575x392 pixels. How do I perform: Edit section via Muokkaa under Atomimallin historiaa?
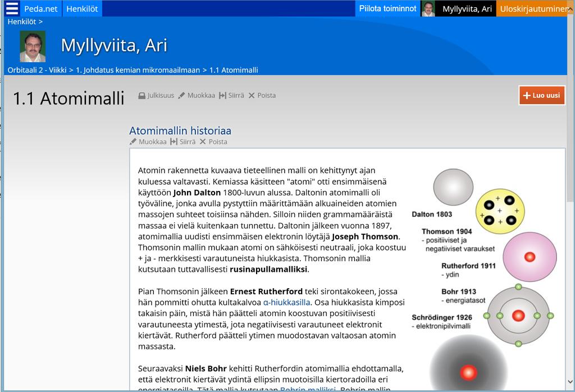pyautogui.click(x=153, y=142)
